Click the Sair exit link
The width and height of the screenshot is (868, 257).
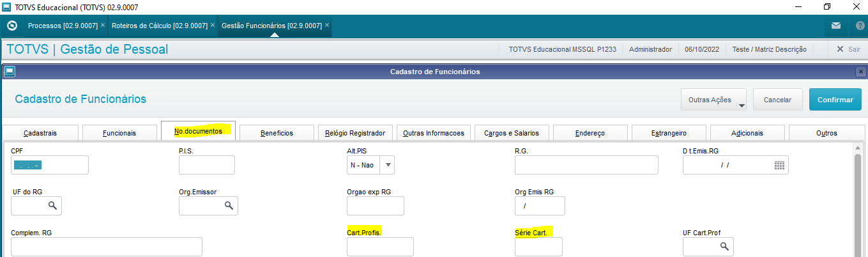(x=849, y=49)
